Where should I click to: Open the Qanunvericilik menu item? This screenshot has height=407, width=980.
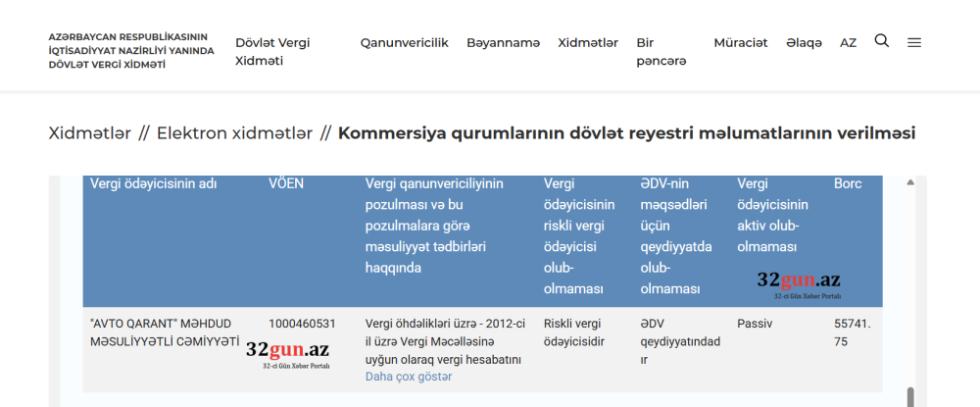tap(404, 43)
